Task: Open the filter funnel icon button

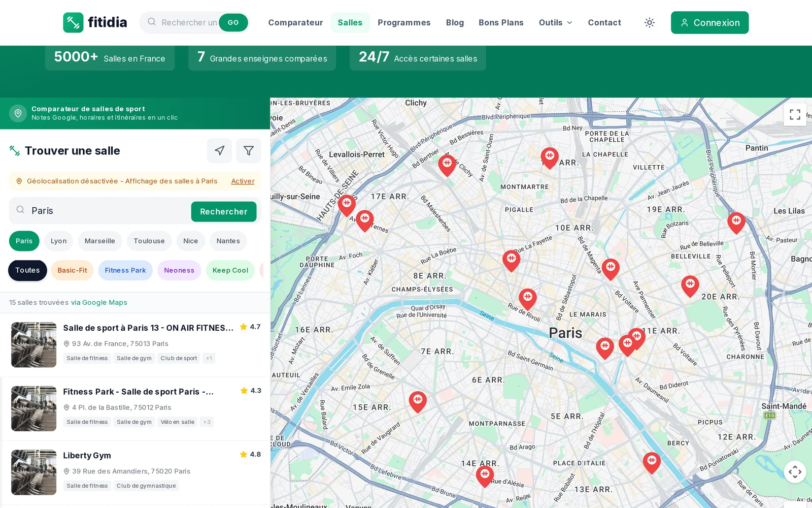Action: 249,150
